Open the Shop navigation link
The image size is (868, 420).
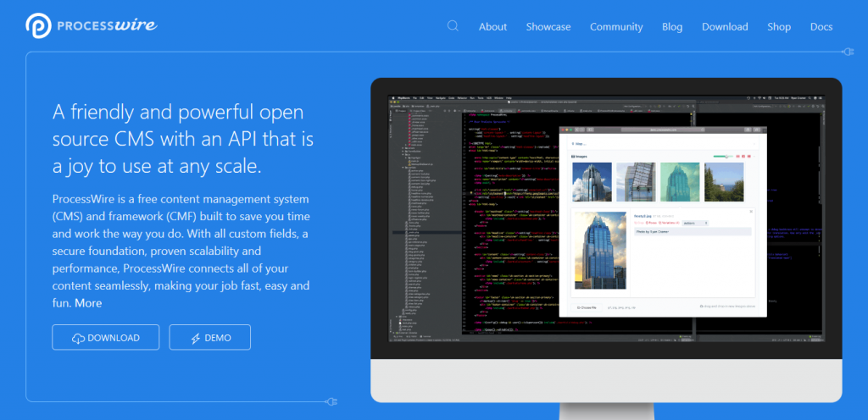779,26
